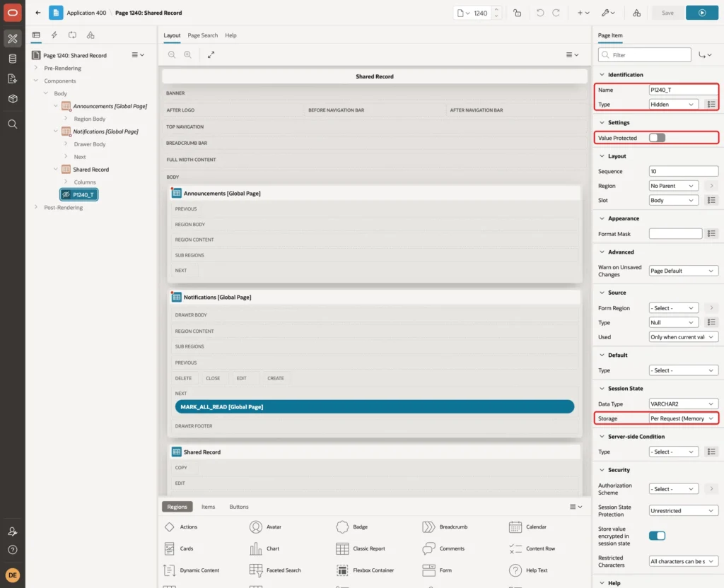This screenshot has height=588, width=724.
Task: Select the gallery Regions tab
Action: click(x=177, y=507)
